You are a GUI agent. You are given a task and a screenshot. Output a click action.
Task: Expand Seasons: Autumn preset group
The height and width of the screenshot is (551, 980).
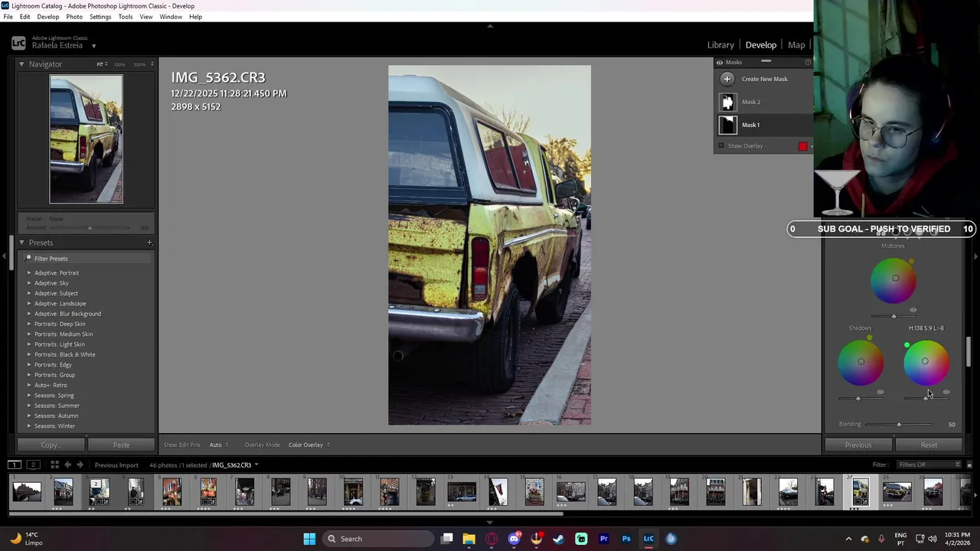coord(29,416)
